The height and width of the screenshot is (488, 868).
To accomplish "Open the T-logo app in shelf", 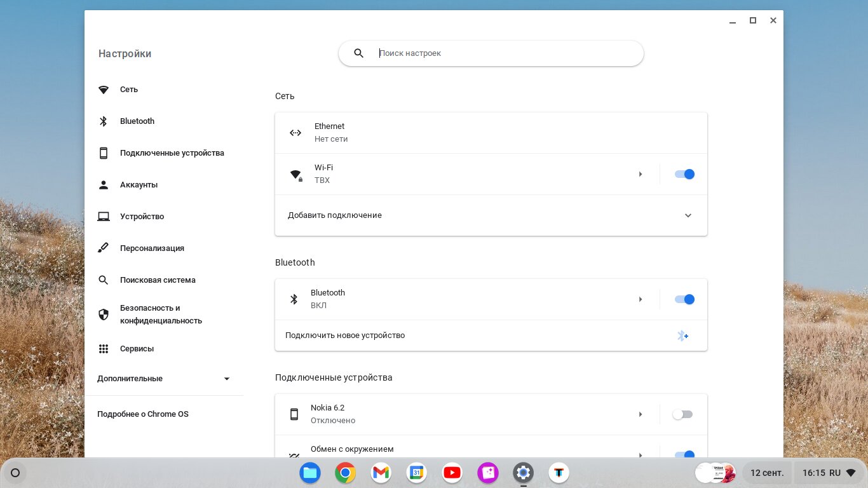I will (x=559, y=473).
